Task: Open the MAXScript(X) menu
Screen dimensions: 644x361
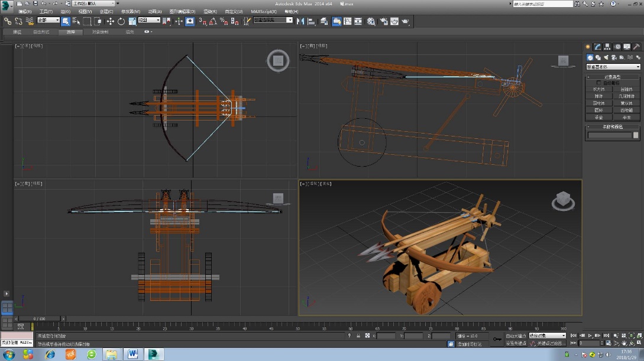Action: (x=263, y=11)
